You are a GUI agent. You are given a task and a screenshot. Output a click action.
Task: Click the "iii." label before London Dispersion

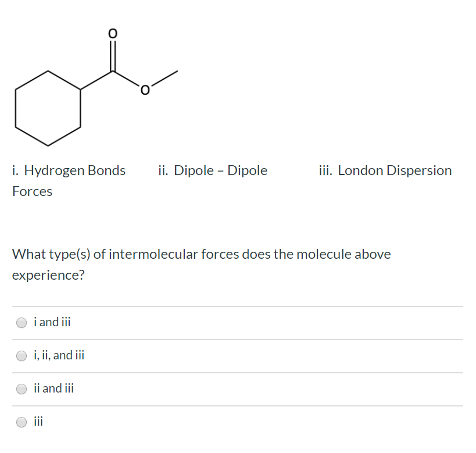pos(326,170)
